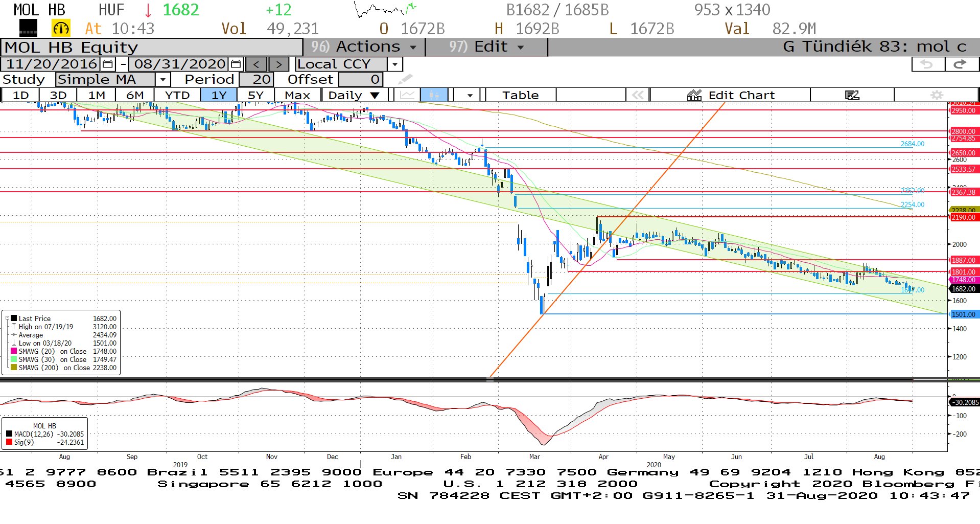Click the double left chevron collapse icon
The height and width of the screenshot is (524, 980).
point(637,95)
